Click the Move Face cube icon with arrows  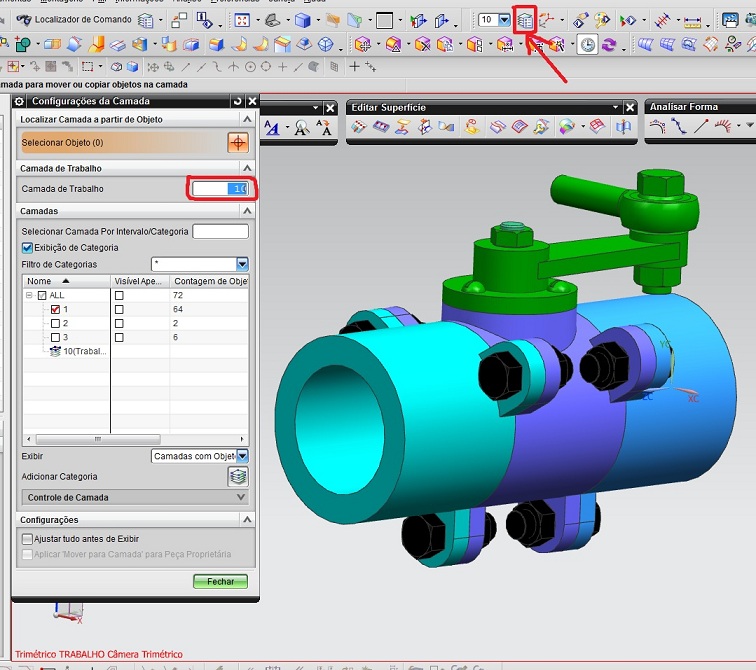363,45
